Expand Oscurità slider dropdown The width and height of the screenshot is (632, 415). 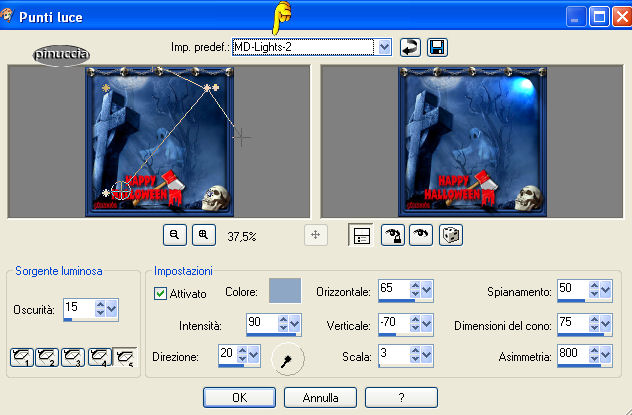(x=112, y=309)
